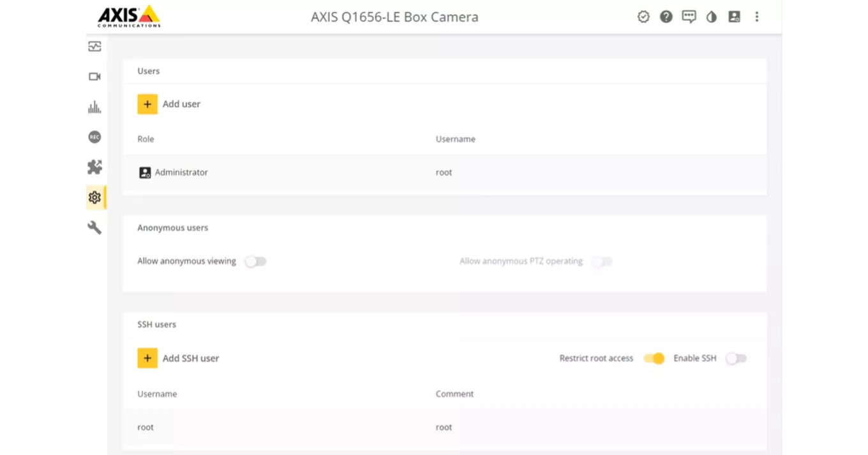The width and height of the screenshot is (868, 455).
Task: Open the three-dot more options menu
Action: click(757, 17)
